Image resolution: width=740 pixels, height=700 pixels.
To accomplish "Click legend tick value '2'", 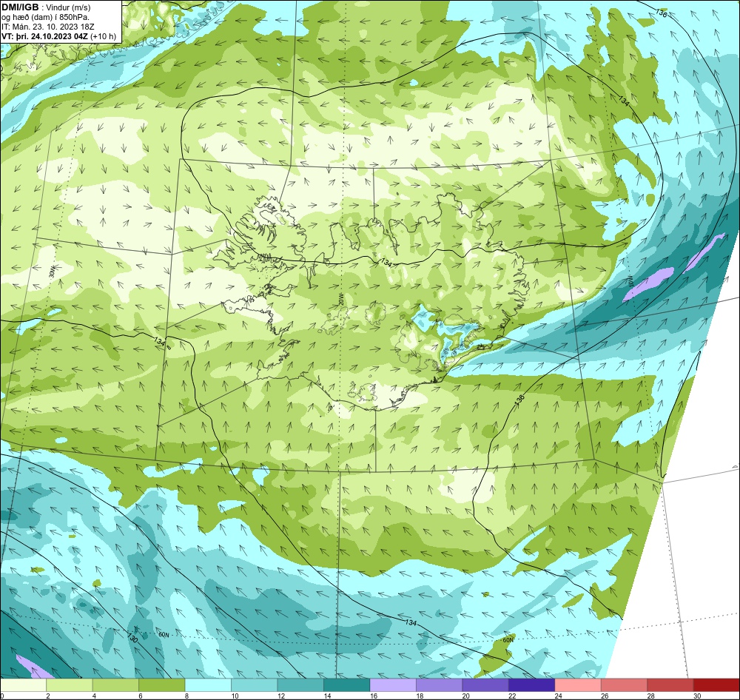I will point(47,696).
